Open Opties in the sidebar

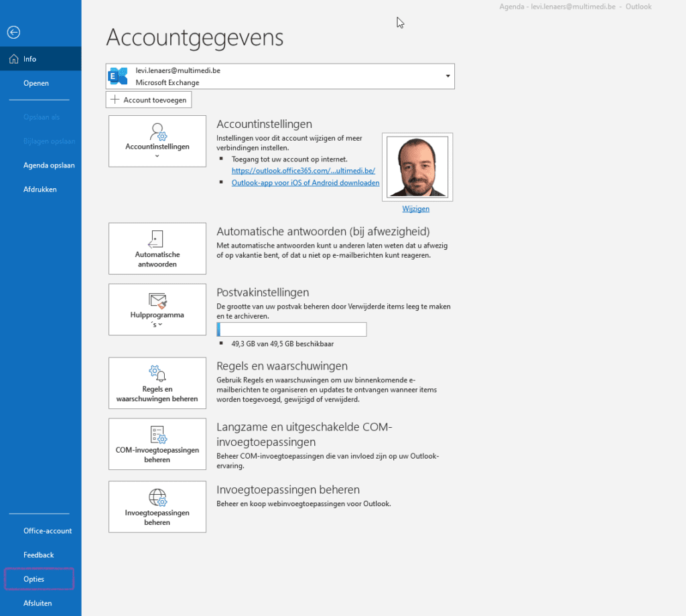coord(40,579)
